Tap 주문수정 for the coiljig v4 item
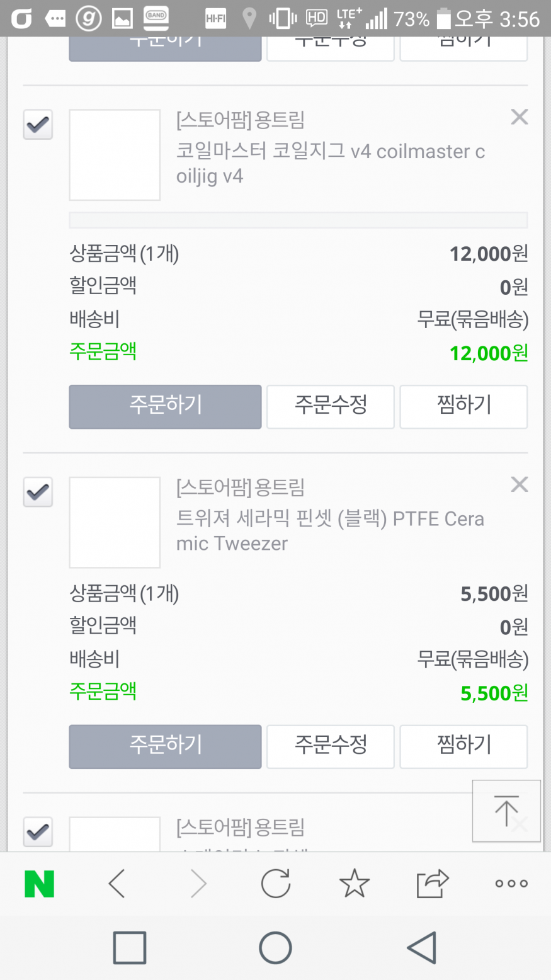 tap(331, 407)
